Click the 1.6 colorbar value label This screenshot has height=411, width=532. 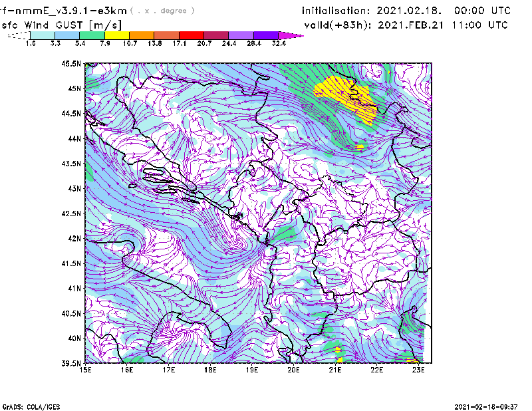(31, 43)
